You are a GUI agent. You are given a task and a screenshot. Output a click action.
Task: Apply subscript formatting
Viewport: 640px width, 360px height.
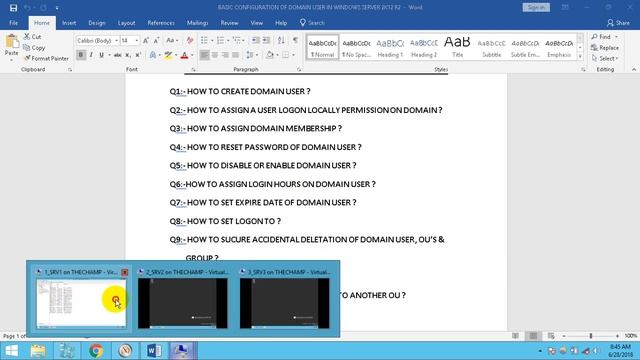point(128,55)
